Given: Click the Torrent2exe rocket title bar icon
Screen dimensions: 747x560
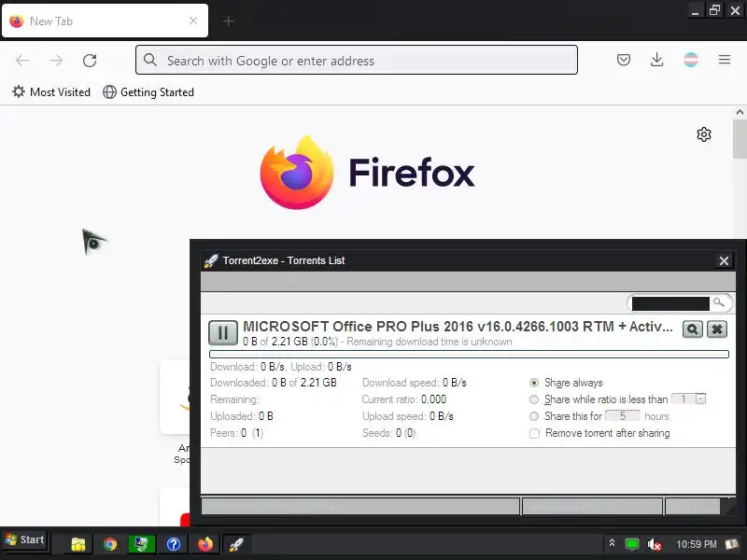Looking at the screenshot, I should pyautogui.click(x=211, y=260).
